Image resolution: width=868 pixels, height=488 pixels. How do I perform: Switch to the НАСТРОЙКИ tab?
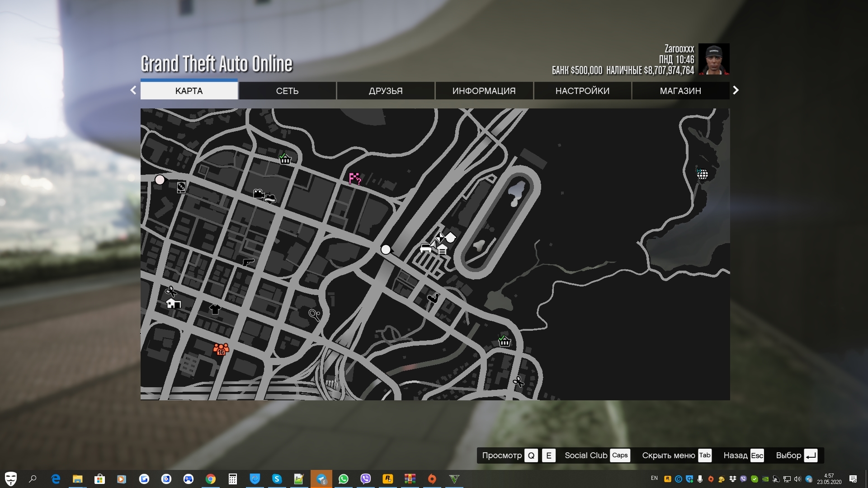tap(582, 91)
